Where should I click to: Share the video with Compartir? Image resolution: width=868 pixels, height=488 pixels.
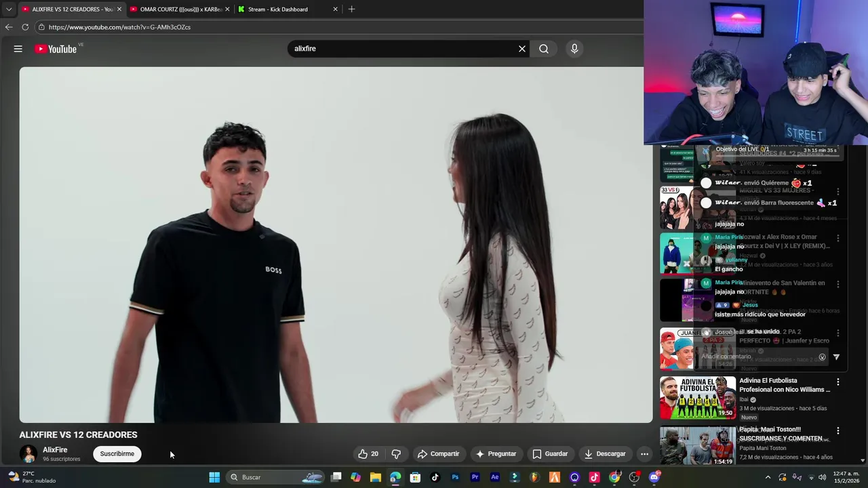tap(438, 454)
